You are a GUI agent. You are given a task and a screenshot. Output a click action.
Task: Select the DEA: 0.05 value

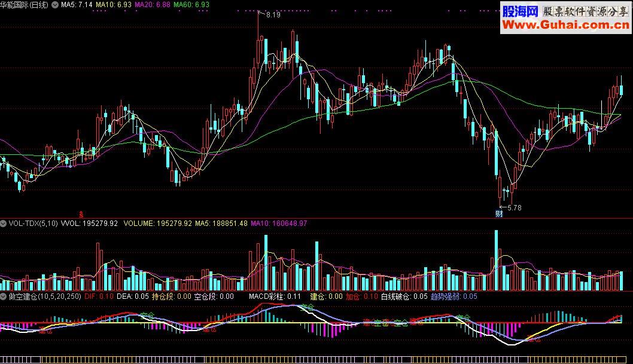coord(132,296)
